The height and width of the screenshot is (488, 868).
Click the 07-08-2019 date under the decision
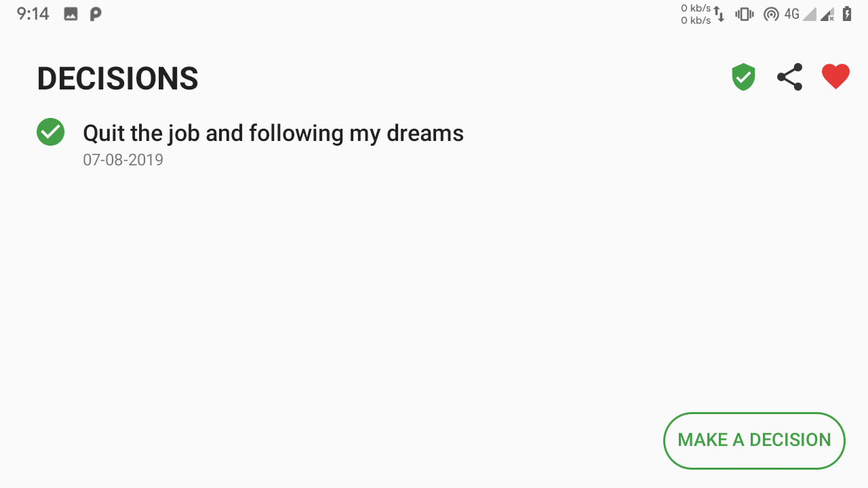click(123, 160)
